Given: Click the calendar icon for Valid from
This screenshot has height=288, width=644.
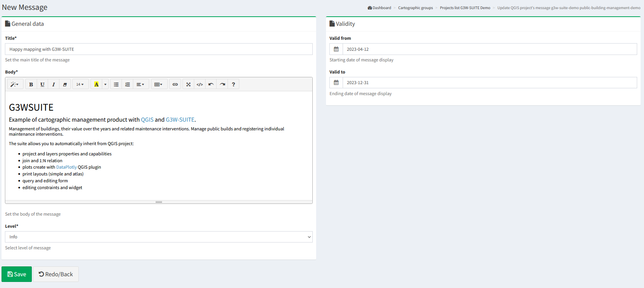Looking at the screenshot, I should point(336,49).
